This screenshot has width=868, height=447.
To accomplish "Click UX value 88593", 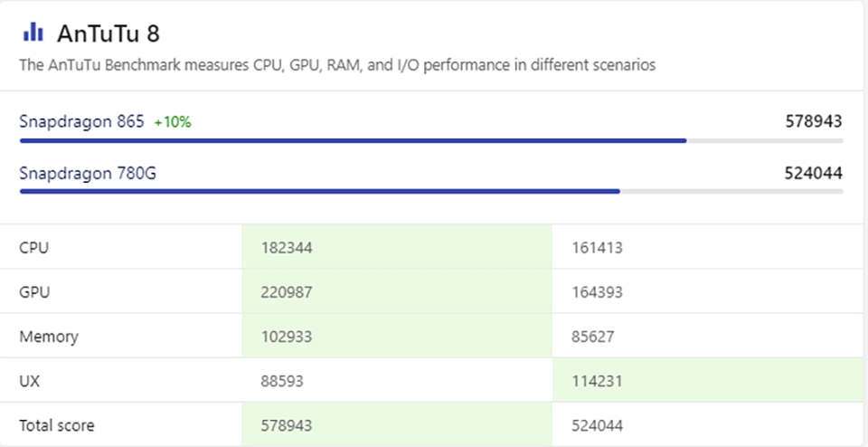I will [x=282, y=381].
